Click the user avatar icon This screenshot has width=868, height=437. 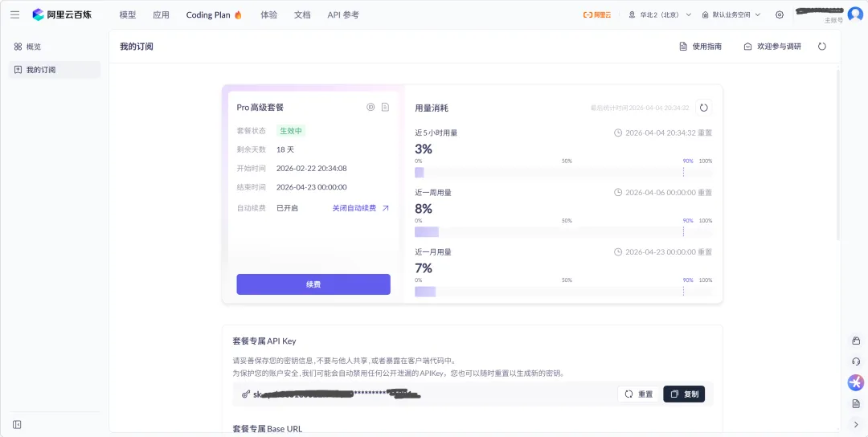(856, 14)
